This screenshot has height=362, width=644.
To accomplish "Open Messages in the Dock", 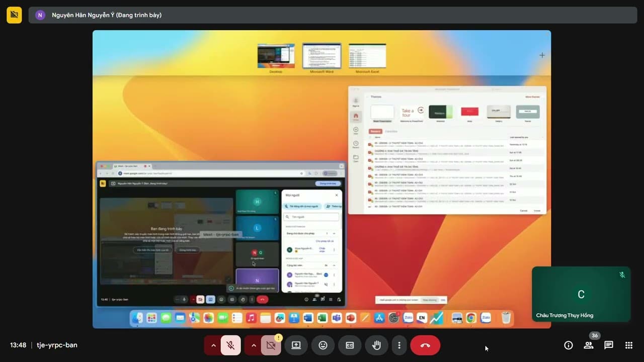I will click(x=166, y=318).
